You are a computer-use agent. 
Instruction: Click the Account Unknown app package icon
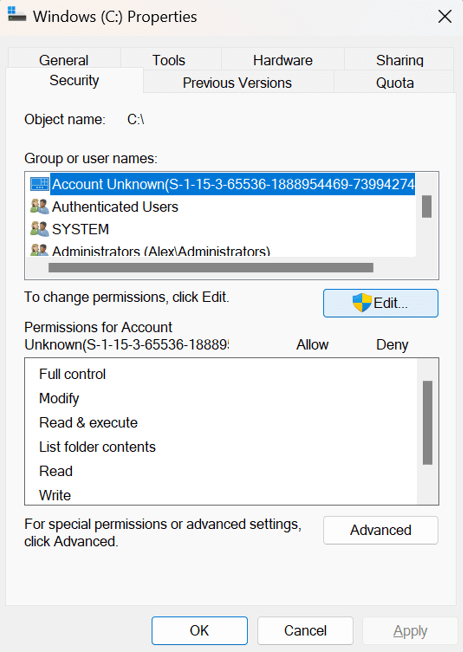(40, 184)
